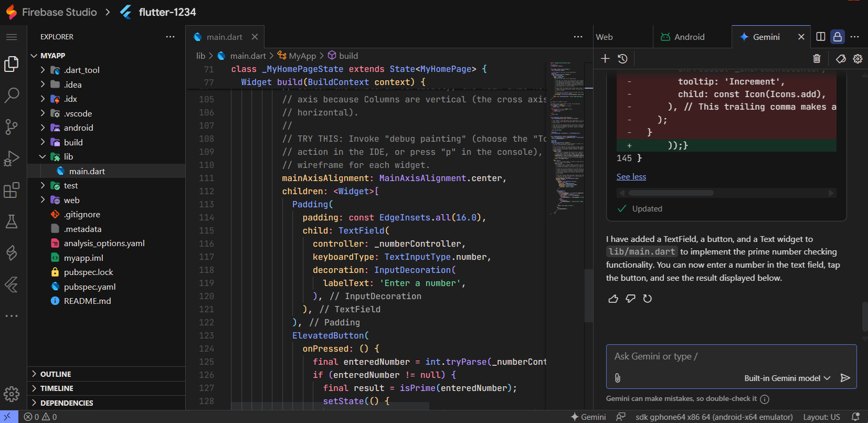
Task: Open the Search view in activity bar
Action: pyautogui.click(x=12, y=95)
